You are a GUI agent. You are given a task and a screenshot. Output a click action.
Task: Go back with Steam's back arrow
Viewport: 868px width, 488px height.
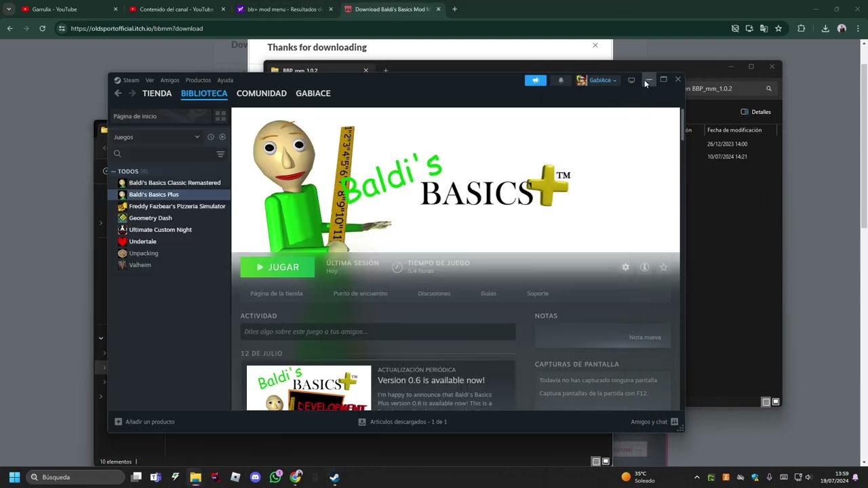[118, 94]
